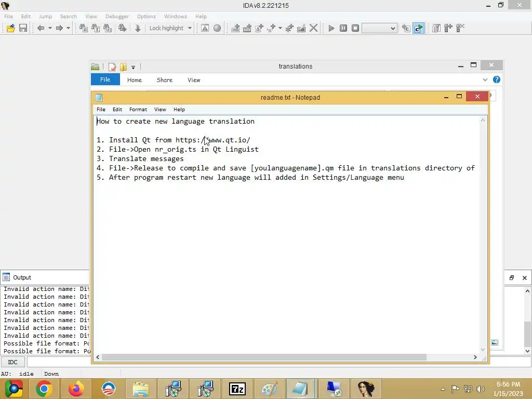
Task: Open the Lock highlight dropdown
Action: [x=190, y=28]
